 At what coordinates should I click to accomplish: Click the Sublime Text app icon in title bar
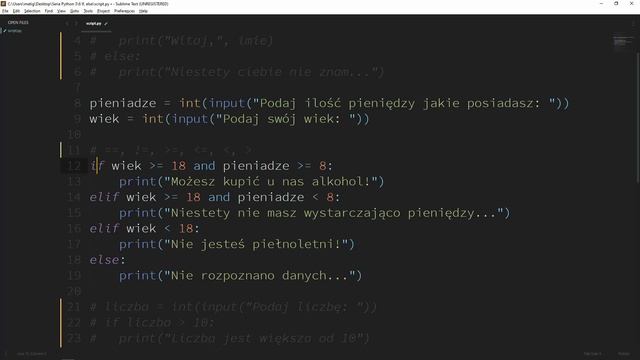pyautogui.click(x=3, y=3)
